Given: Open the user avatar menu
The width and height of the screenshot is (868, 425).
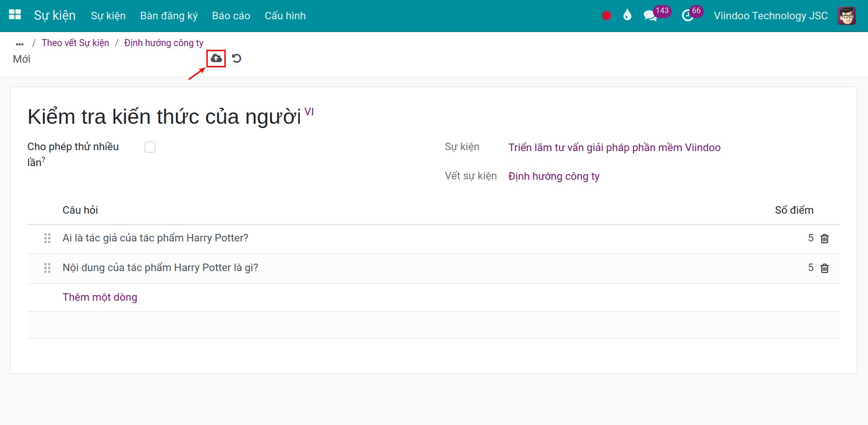Looking at the screenshot, I should [846, 16].
